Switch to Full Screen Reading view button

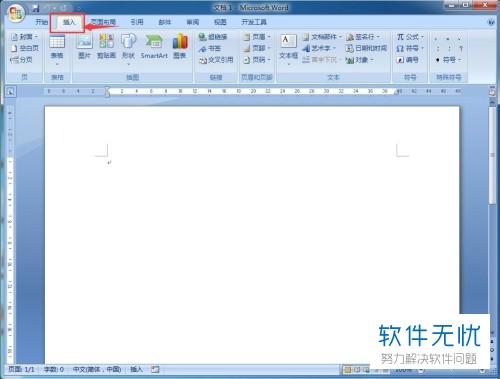pyautogui.click(x=357, y=369)
